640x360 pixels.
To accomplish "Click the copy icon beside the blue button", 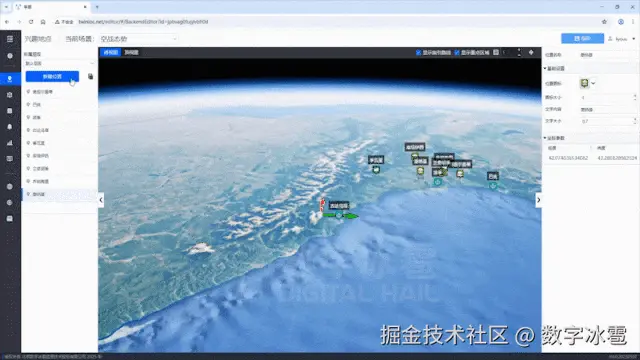I will tap(91, 76).
